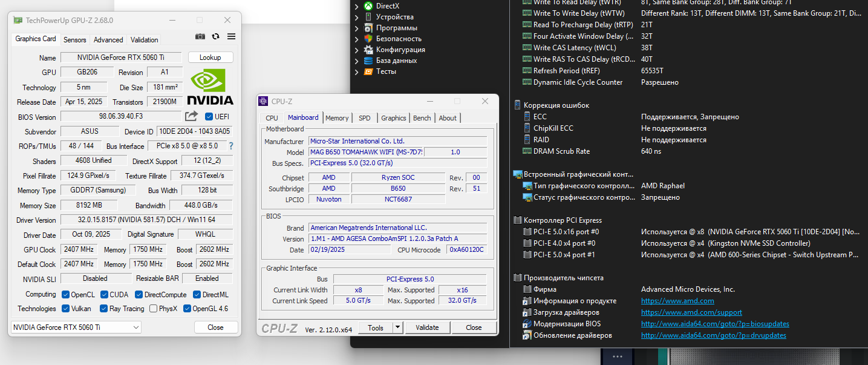This screenshot has height=365, width=868.
Task: Switch to the Sensors tab in GPU-Z
Action: (75, 40)
